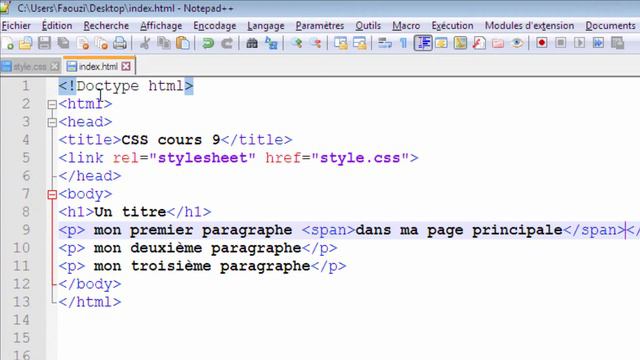Create a new document with New icon
This screenshot has height=360, width=640.
[8, 43]
